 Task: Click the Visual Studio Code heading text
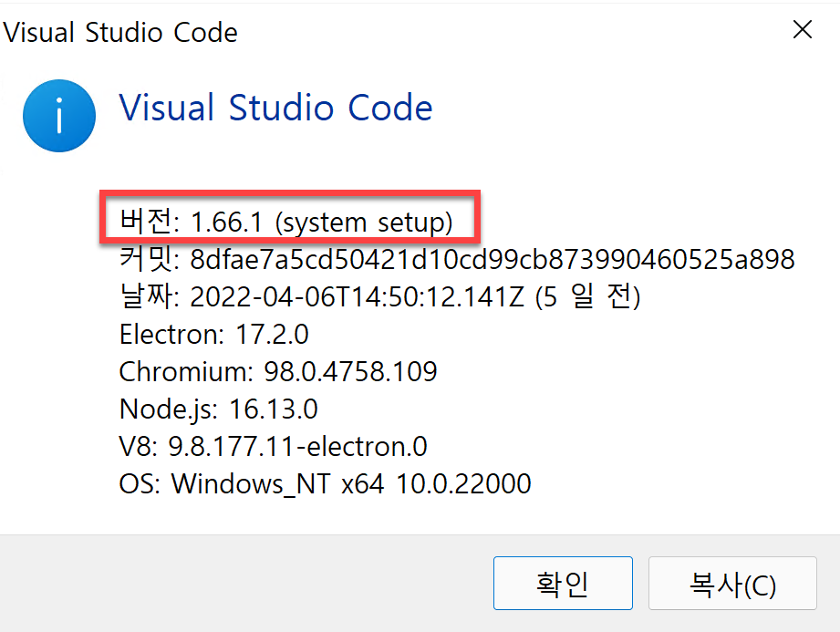(275, 108)
